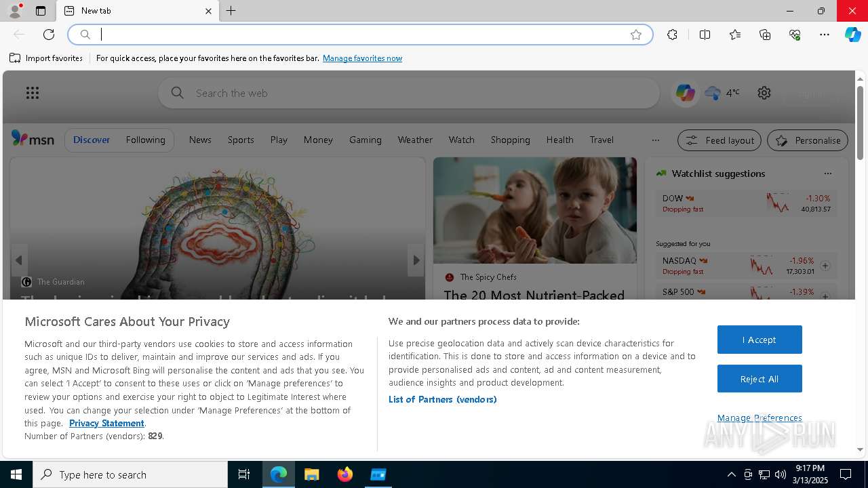
Task: Click Reject All cookies button
Action: point(759,379)
